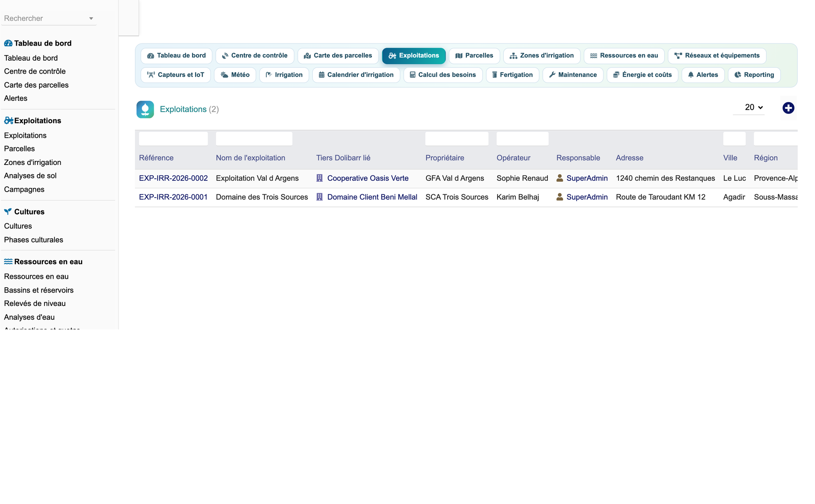Open sidebar Analyses de sol link
The width and height of the screenshot is (815, 504).
coord(30,176)
